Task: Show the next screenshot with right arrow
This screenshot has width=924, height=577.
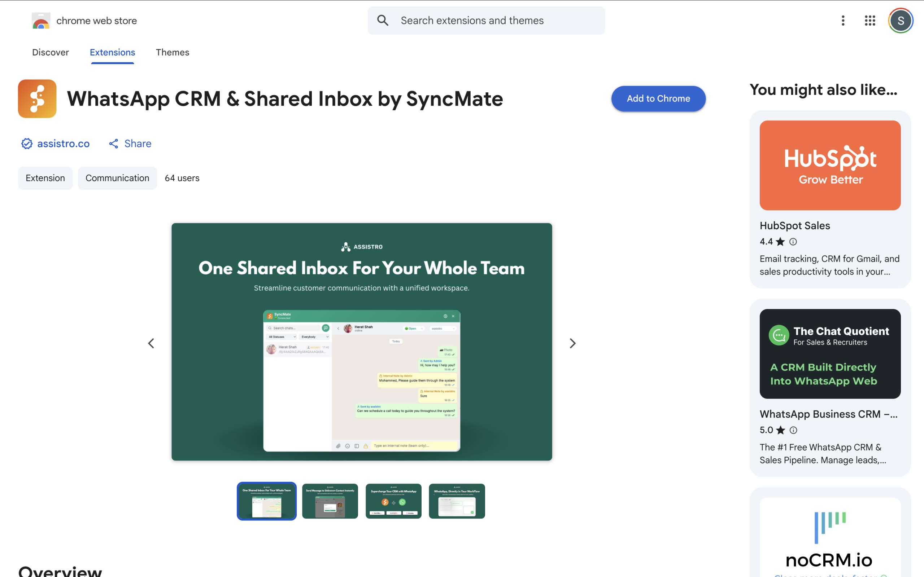Action: (572, 343)
